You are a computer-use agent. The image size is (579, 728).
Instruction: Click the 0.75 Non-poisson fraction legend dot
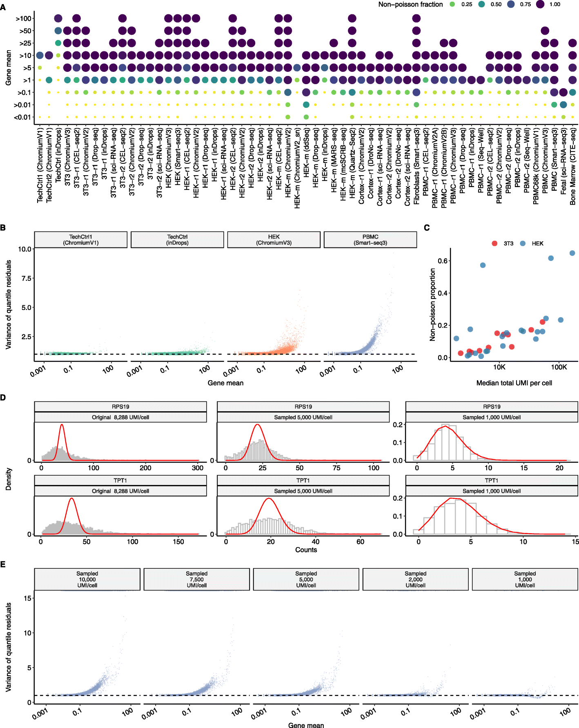511,4
